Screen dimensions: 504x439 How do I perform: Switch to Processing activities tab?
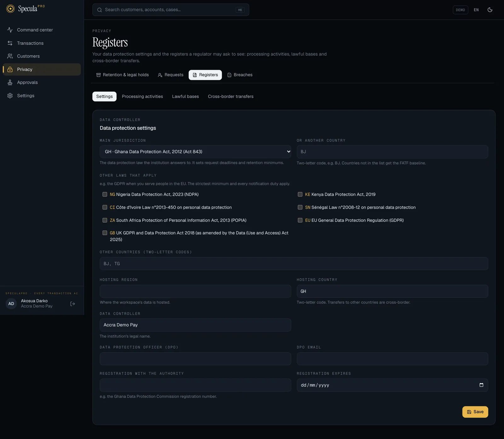pos(142,96)
